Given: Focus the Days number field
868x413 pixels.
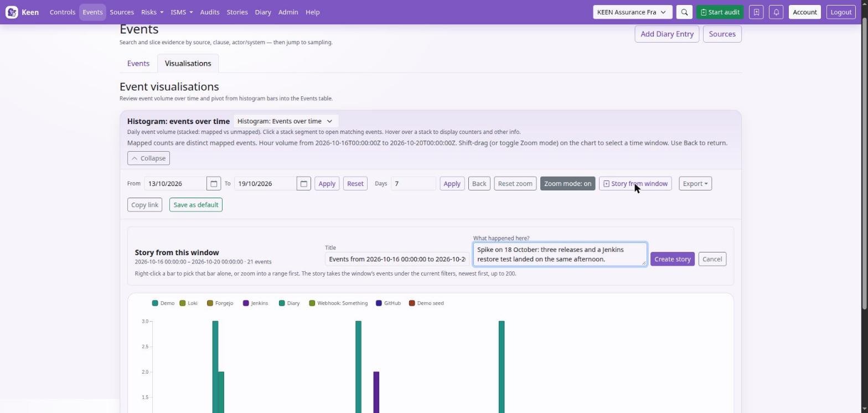Looking at the screenshot, I should pyautogui.click(x=413, y=184).
